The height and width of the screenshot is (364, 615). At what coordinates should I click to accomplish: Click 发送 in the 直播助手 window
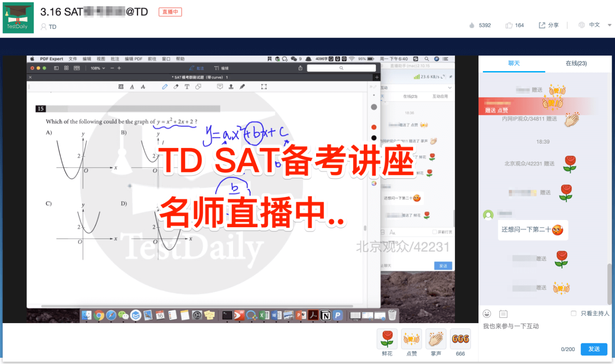tap(443, 266)
